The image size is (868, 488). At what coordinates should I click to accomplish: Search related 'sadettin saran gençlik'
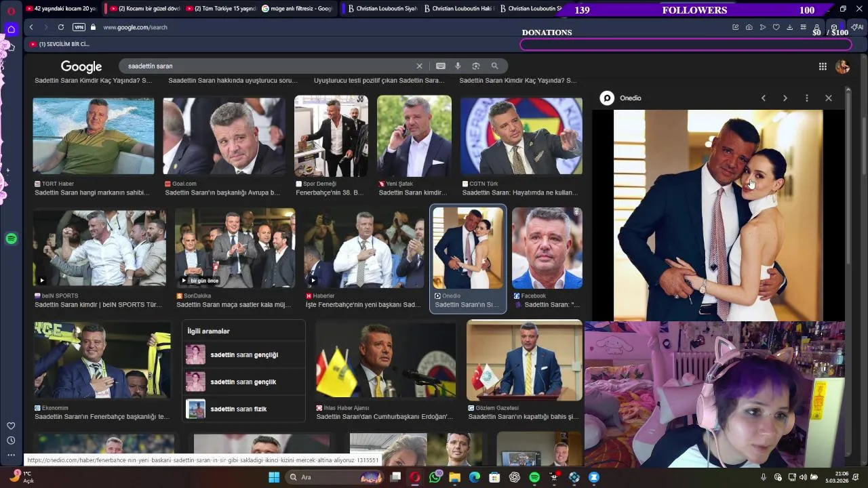point(244,382)
